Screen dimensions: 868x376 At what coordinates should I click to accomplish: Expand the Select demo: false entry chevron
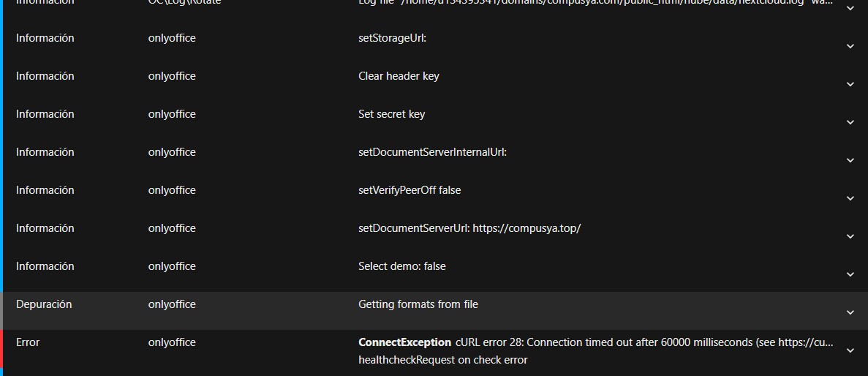(850, 274)
